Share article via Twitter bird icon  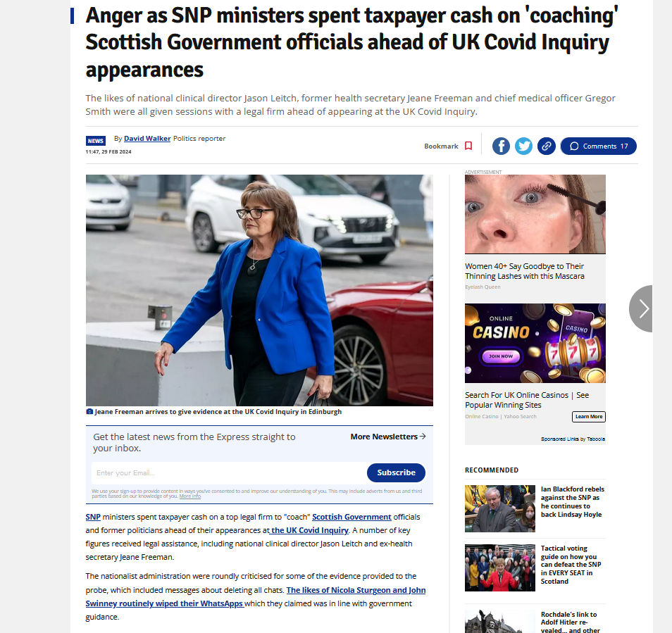pos(523,146)
